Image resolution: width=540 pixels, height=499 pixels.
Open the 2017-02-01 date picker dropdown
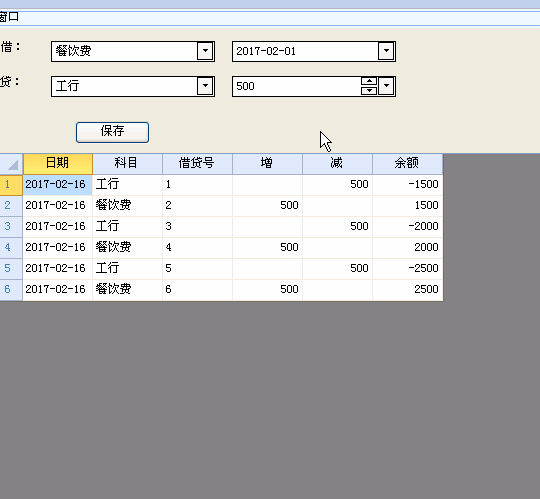coord(386,51)
